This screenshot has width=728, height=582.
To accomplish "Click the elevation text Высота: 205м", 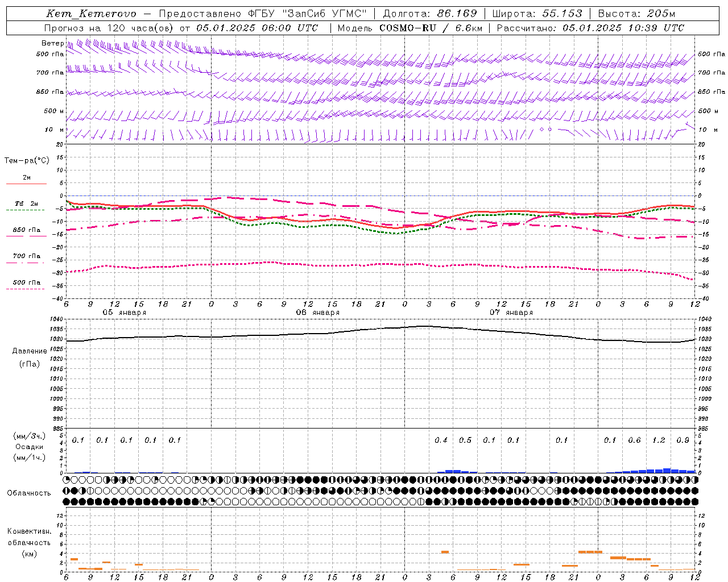I will coord(636,14).
